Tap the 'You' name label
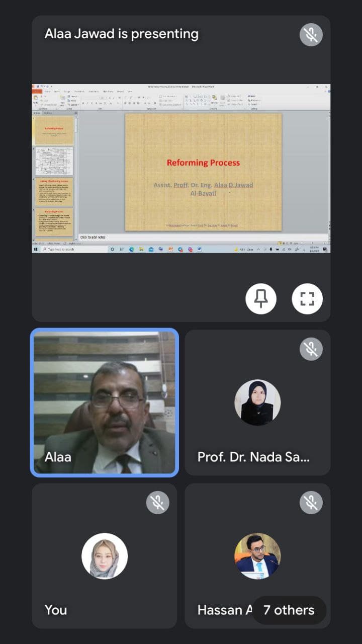Screen dimensions: 362x644 56,610
